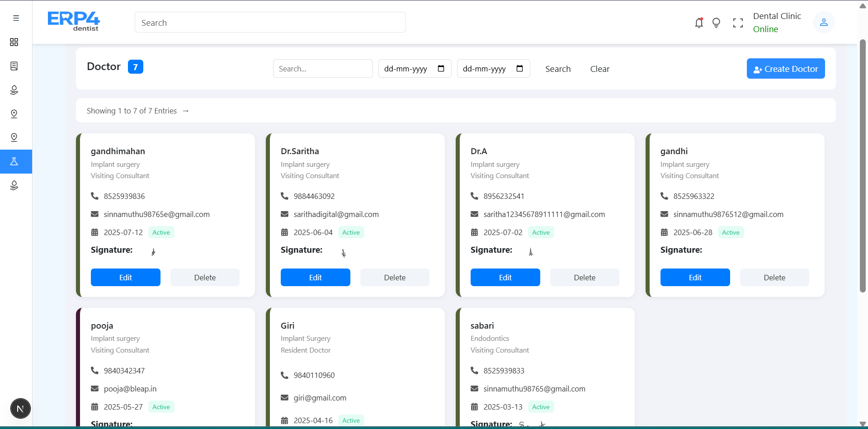Edit the Dr.Saritha doctor card
Viewport: 868px width, 429px height.
click(316, 277)
